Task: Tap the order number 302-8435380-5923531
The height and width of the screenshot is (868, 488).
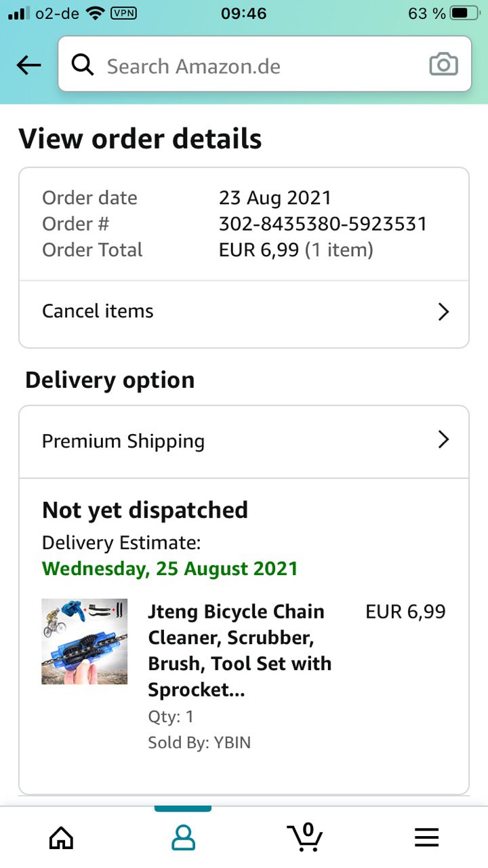Action: 323,224
